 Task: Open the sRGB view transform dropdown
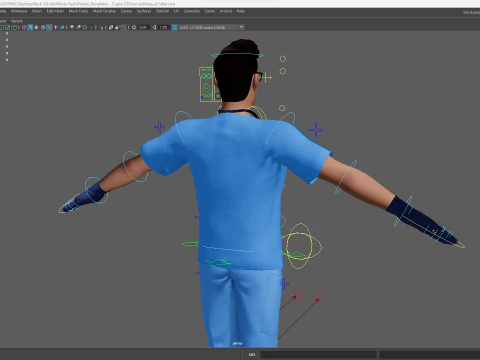tap(211, 27)
